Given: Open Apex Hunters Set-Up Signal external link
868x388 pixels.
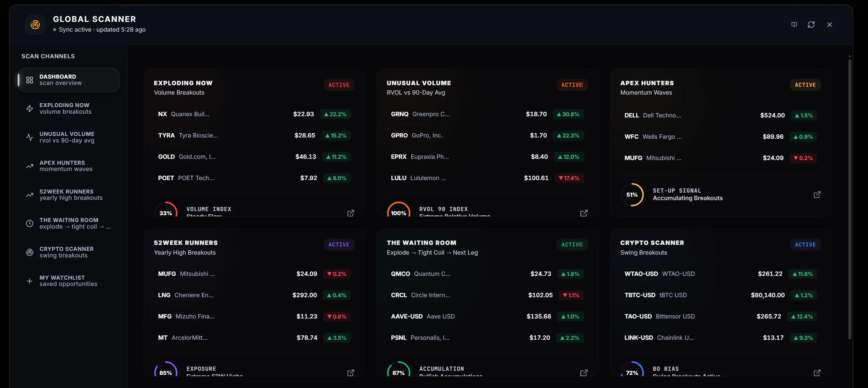Looking at the screenshot, I should [x=817, y=194].
